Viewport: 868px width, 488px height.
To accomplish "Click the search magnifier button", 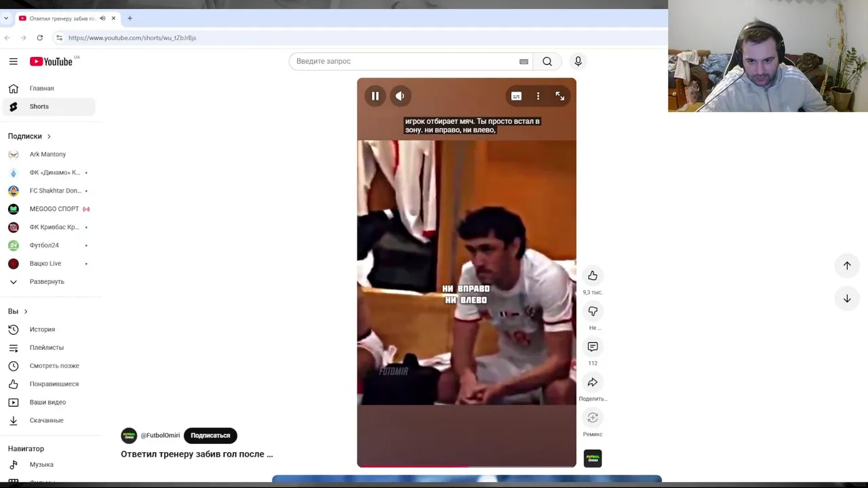I will tap(547, 61).
